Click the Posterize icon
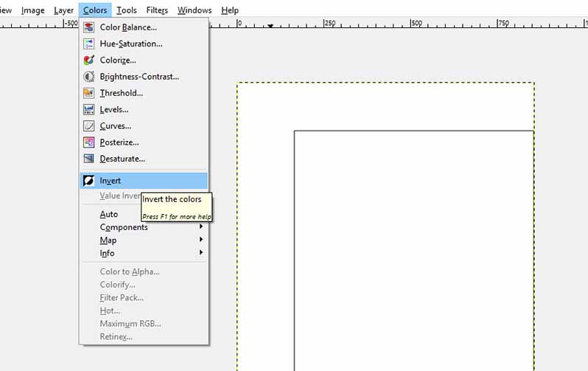Screen dimensions: 588x371 coord(89,142)
